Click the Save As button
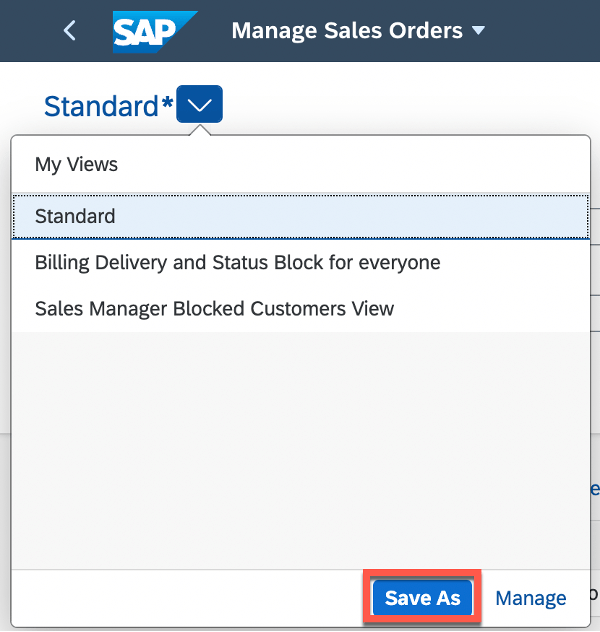This screenshot has height=632, width=600. tap(422, 598)
